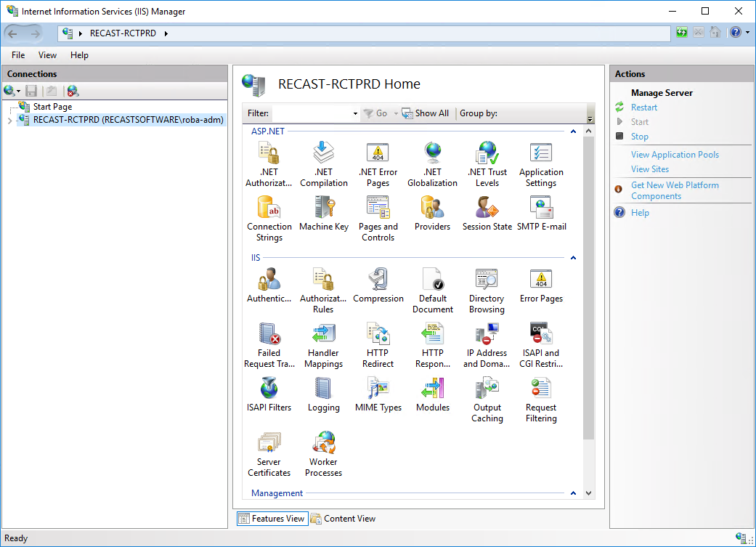
Task: Open the File menu
Action: (18, 55)
